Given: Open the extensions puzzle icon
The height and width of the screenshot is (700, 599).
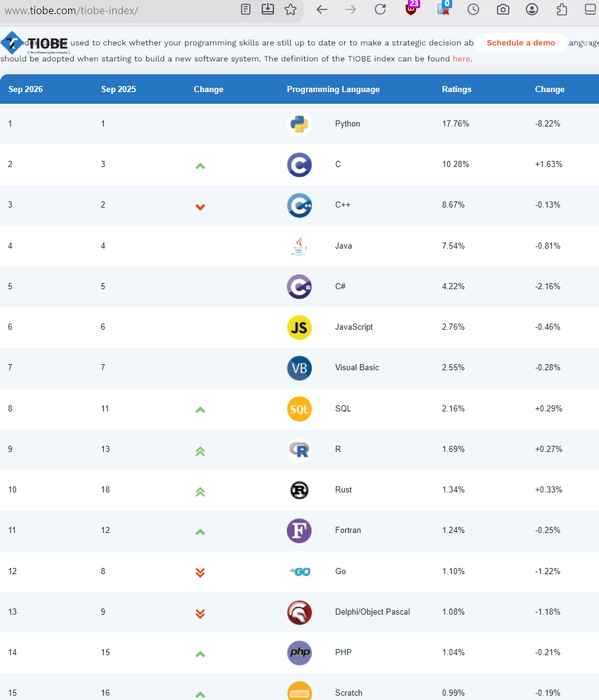Looking at the screenshot, I should [562, 9].
